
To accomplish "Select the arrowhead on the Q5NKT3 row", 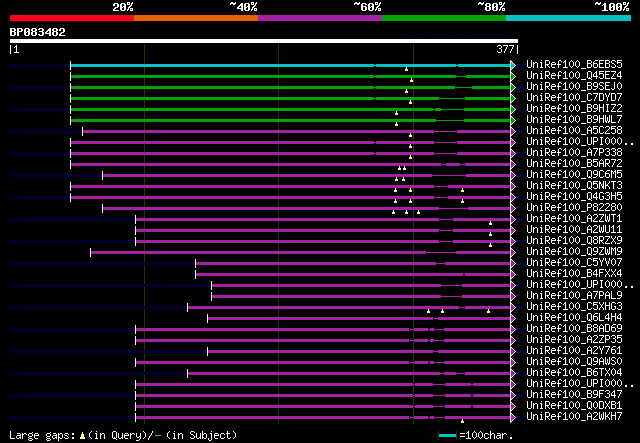I will pos(513,187).
